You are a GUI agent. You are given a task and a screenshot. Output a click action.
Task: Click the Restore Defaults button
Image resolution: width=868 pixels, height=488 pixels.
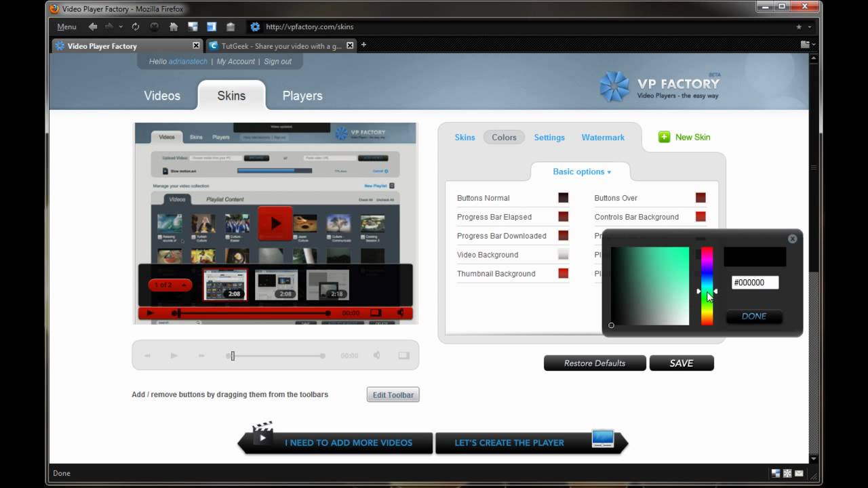tap(595, 363)
